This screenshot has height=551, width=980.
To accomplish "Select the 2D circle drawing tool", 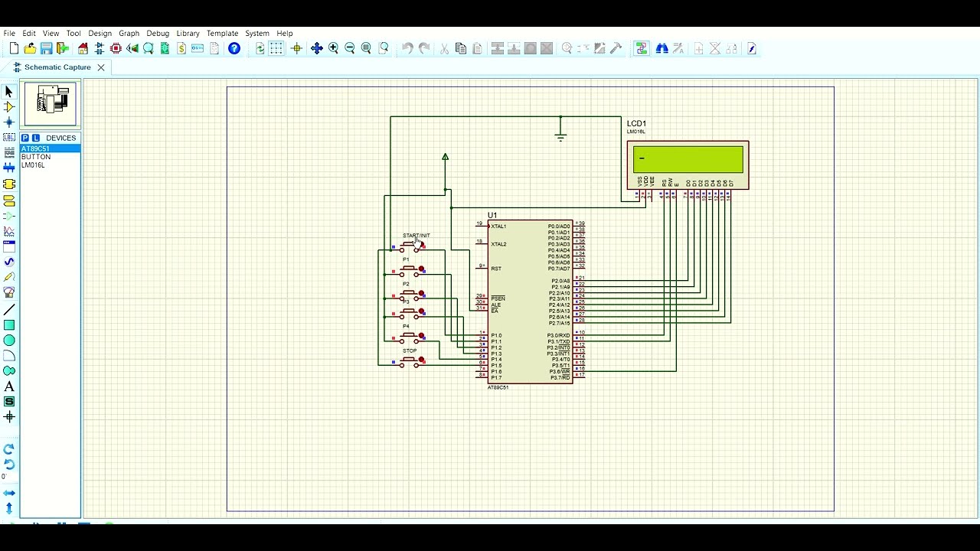I will (x=9, y=341).
